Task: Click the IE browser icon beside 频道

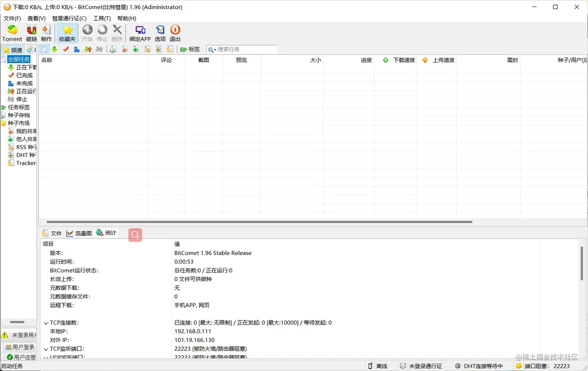Action: point(30,50)
